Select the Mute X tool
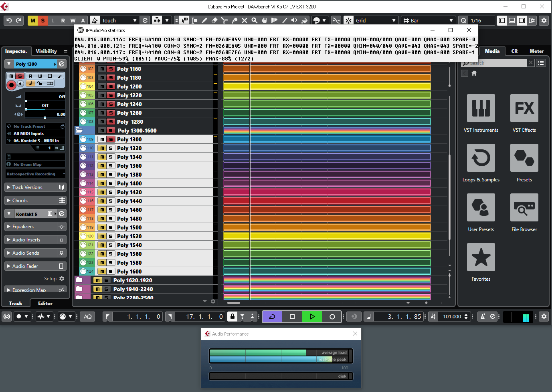This screenshot has height=392, width=552. pos(245,20)
